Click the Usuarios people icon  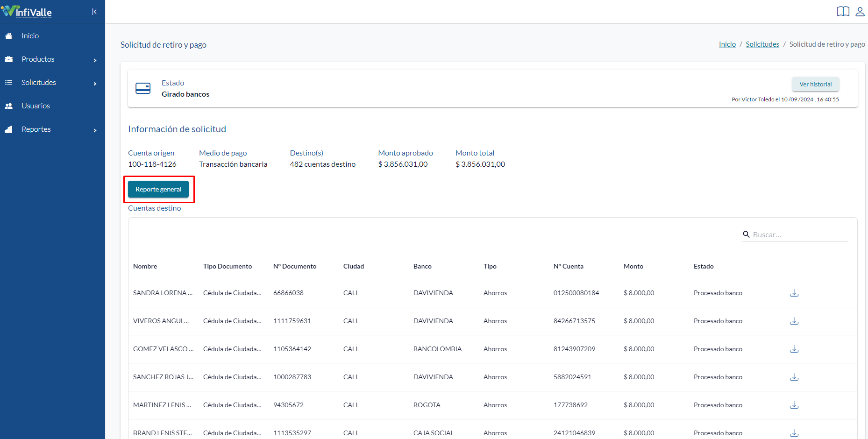coord(8,106)
